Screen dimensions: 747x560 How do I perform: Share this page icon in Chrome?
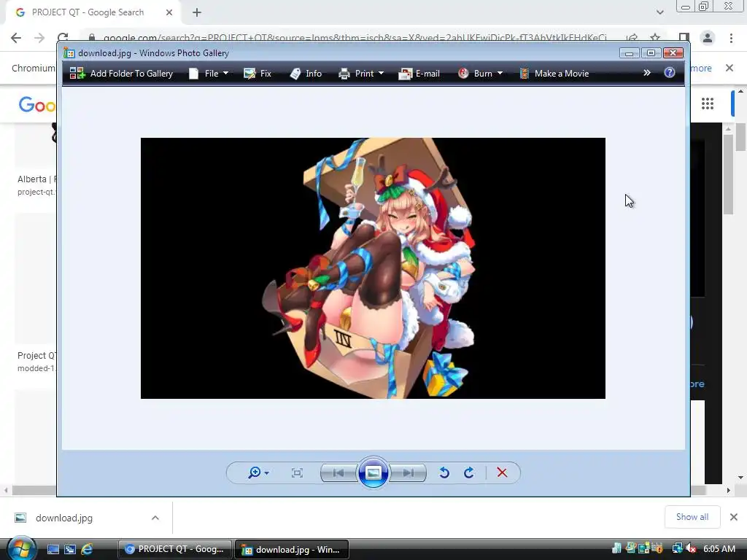click(x=632, y=38)
